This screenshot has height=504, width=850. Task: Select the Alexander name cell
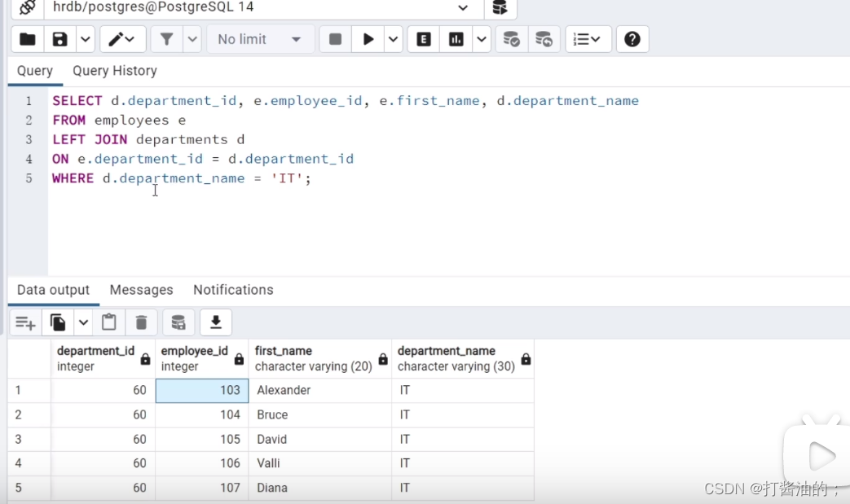(x=319, y=390)
